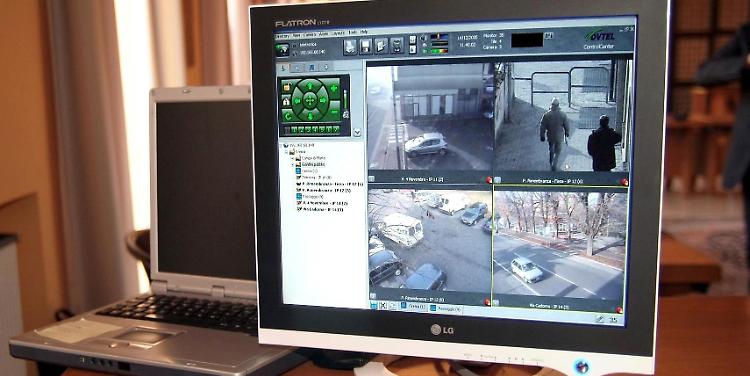
Task: Click the PTZ pan down arrow
Action: click(310, 116)
